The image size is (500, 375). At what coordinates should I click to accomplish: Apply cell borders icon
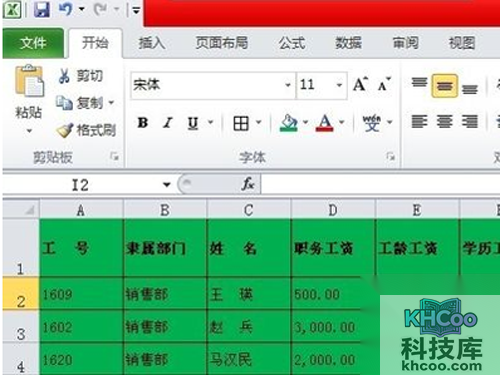pos(241,123)
